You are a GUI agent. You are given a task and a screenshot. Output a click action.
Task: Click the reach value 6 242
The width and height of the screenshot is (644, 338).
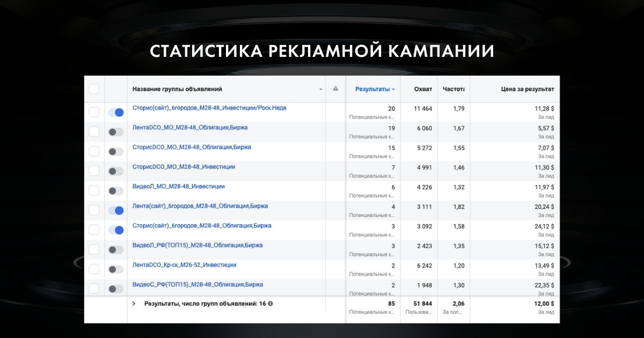425,265
